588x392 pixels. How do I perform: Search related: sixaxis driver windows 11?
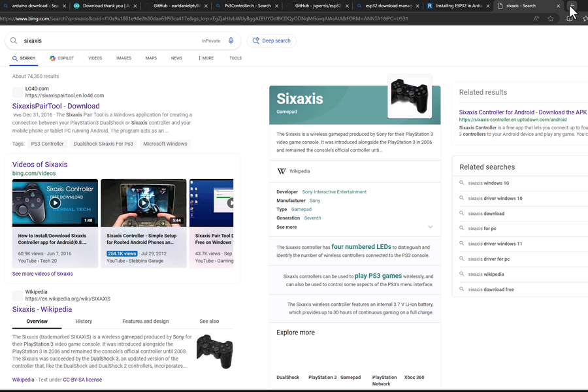(495, 244)
